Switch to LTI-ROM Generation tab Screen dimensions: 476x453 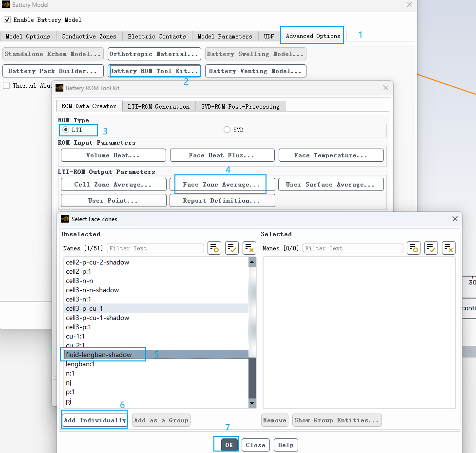(x=158, y=106)
